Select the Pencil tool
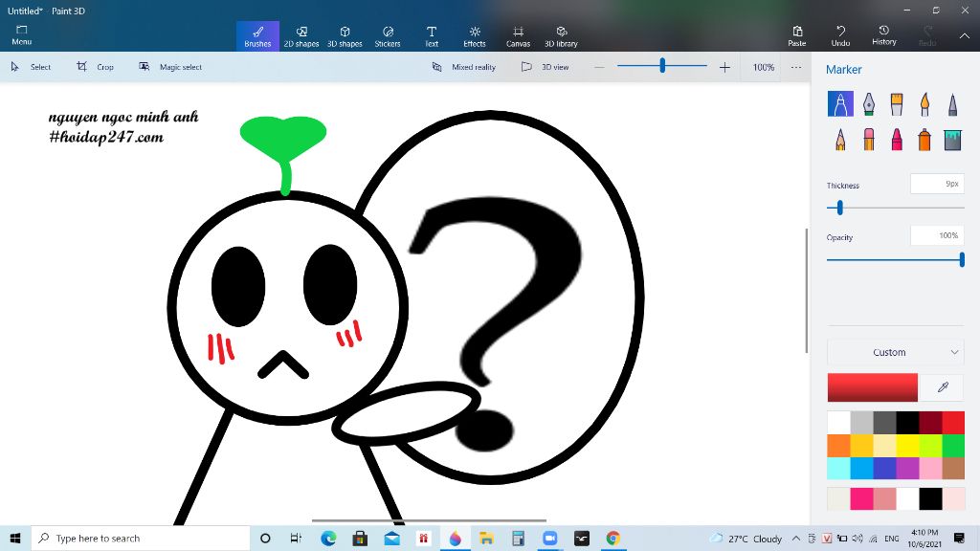The image size is (980, 551). click(x=840, y=139)
